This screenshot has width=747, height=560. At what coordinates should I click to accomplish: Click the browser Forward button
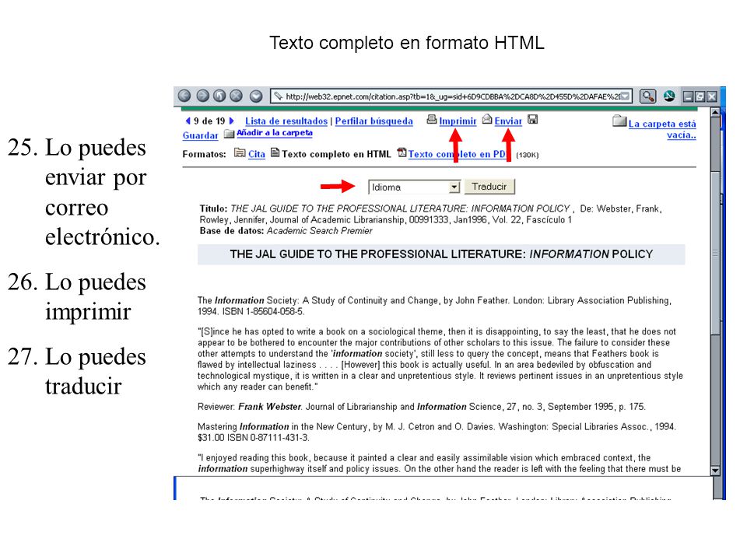tap(203, 96)
